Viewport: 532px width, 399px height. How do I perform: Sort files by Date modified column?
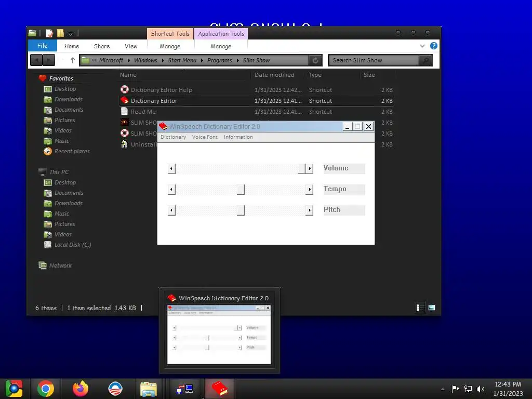[x=274, y=75]
